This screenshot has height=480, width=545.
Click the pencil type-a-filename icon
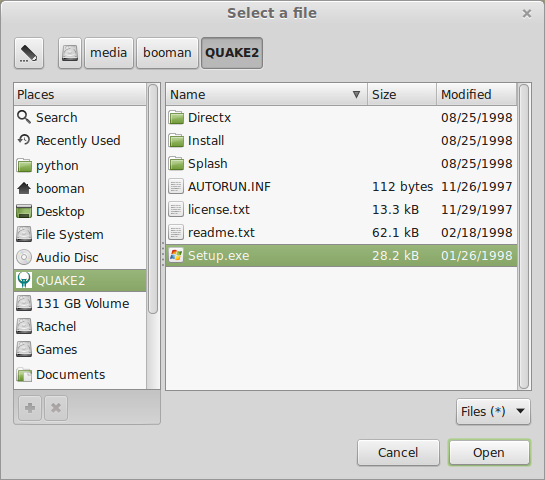click(29, 53)
